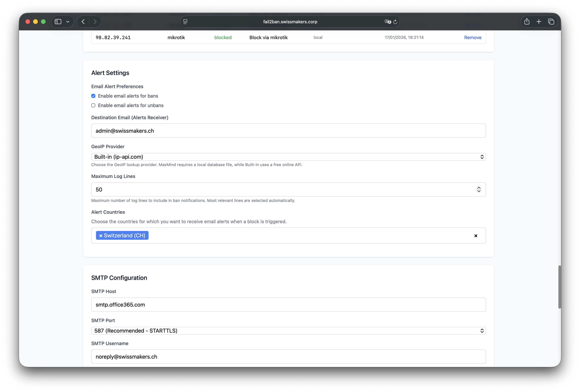Open the Share icon in toolbar

tap(527, 22)
